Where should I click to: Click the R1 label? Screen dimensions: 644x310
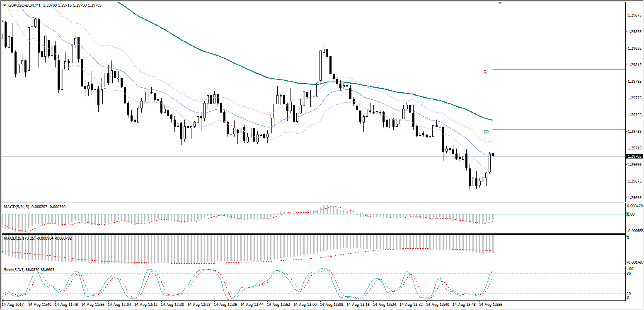tap(486, 72)
